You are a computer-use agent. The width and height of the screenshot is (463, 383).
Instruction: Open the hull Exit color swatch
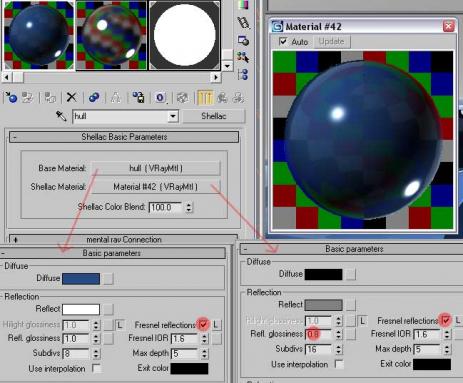point(189,368)
